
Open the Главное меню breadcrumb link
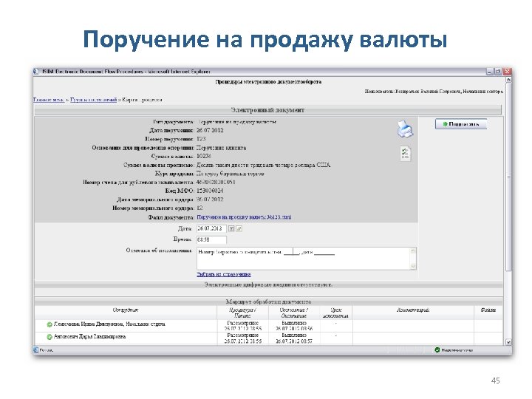tap(49, 100)
